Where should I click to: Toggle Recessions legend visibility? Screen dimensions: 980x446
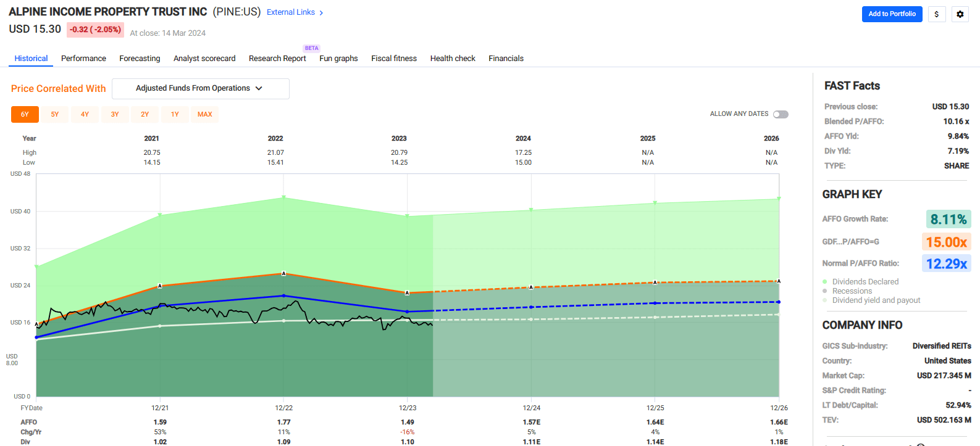click(852, 291)
